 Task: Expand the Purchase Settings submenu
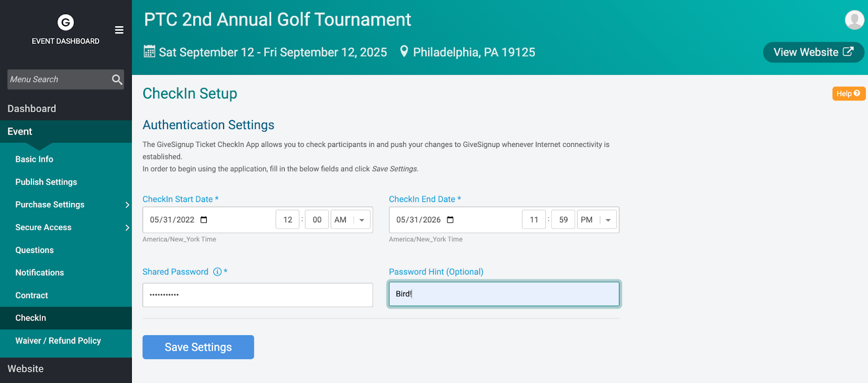pyautogui.click(x=127, y=205)
